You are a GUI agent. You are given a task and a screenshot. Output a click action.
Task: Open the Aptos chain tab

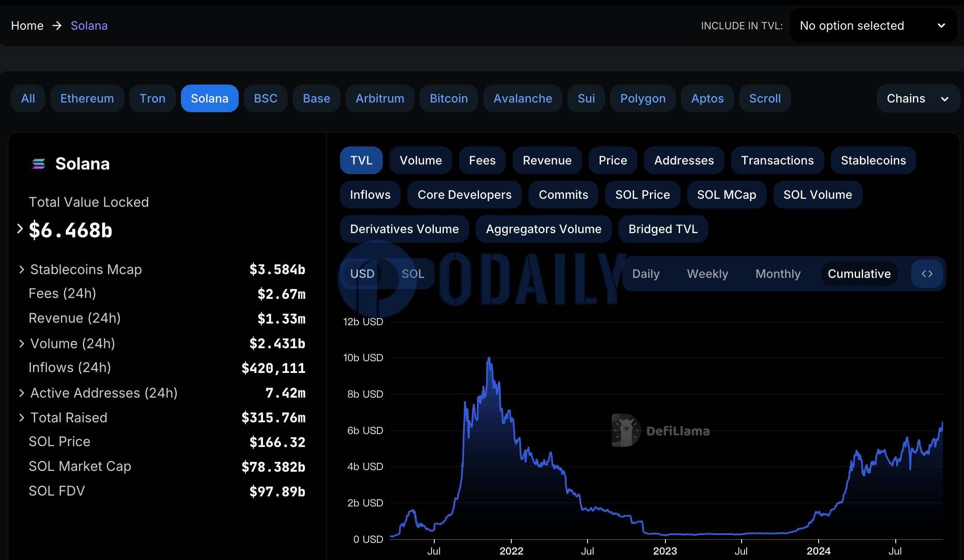point(707,98)
